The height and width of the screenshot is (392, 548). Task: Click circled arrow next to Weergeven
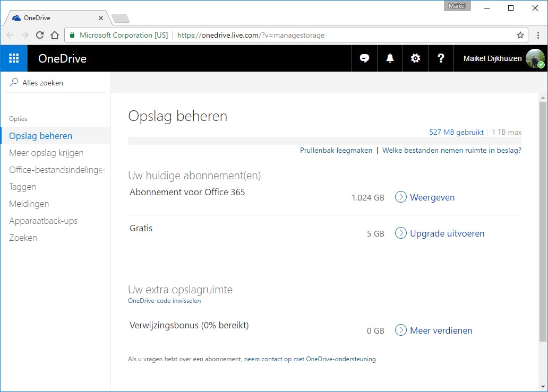pyautogui.click(x=401, y=197)
